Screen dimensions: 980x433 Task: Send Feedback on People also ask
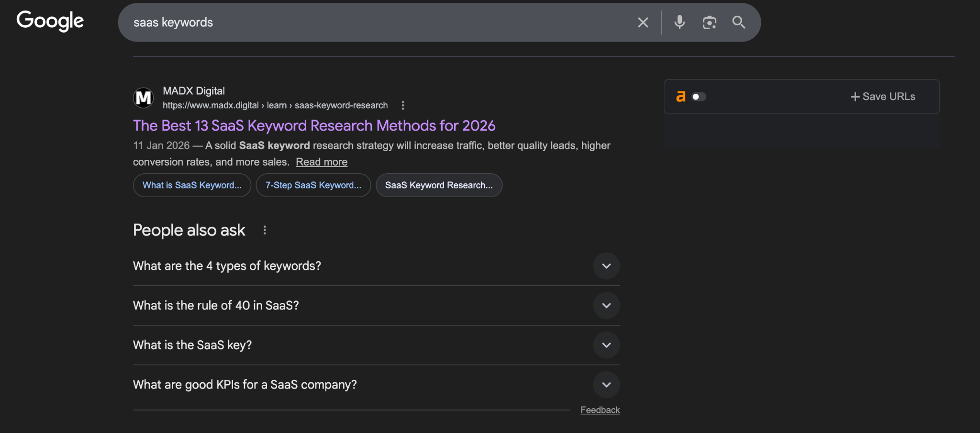[600, 410]
